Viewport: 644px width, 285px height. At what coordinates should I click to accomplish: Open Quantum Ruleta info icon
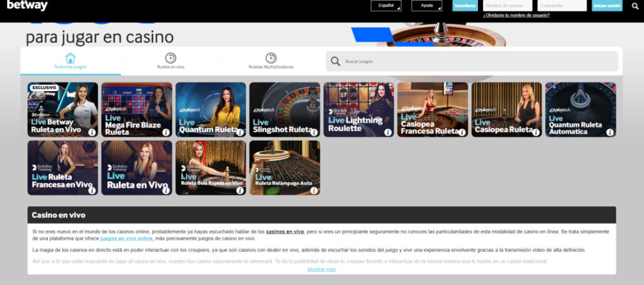click(x=240, y=132)
